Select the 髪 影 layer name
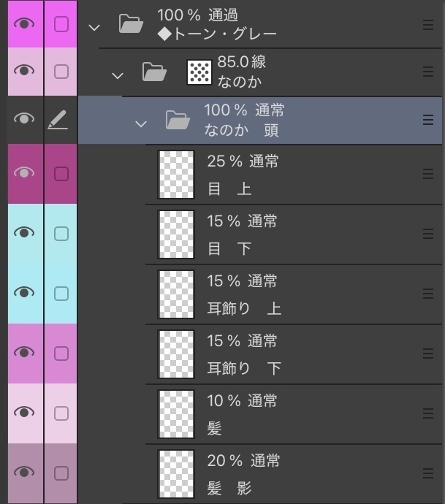The width and height of the screenshot is (445, 504). pos(229,487)
